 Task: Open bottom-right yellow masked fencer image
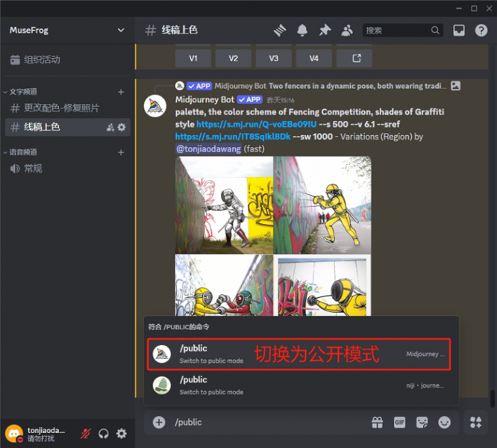(x=322, y=285)
